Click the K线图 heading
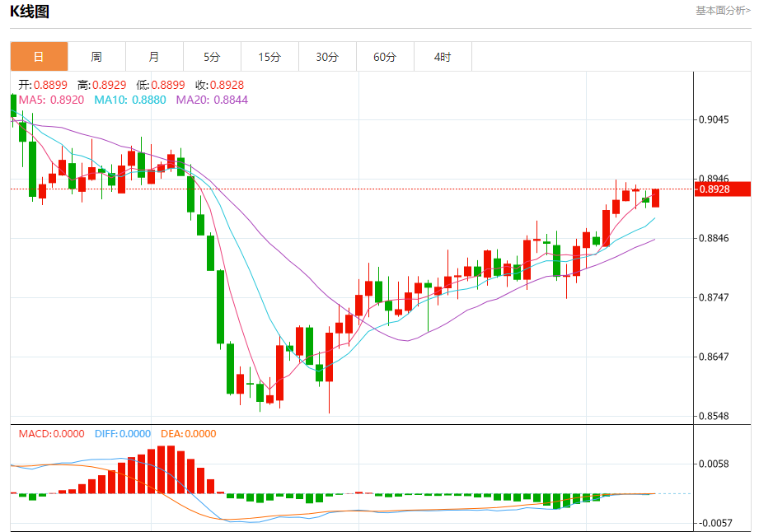The height and width of the screenshot is (532, 759). pyautogui.click(x=30, y=12)
